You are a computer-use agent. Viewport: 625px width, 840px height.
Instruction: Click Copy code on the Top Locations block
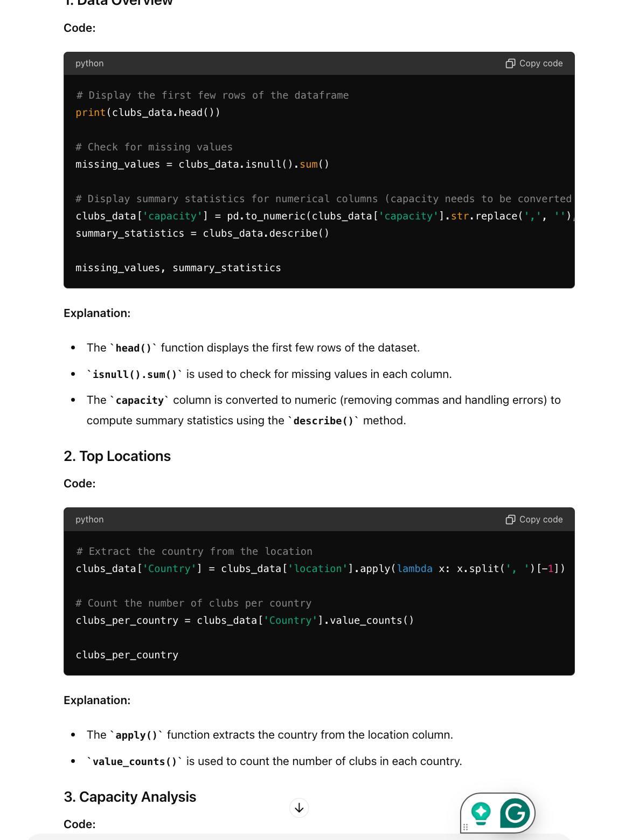(540, 519)
